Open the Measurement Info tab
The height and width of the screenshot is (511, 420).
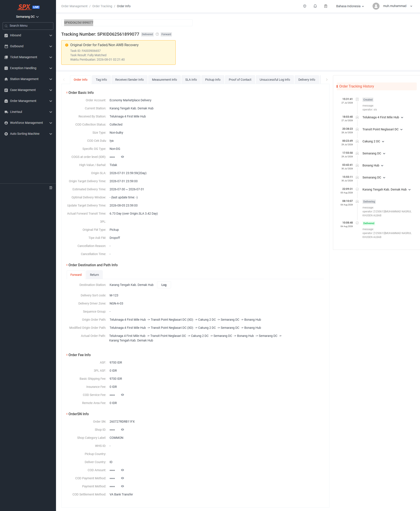pyautogui.click(x=164, y=80)
